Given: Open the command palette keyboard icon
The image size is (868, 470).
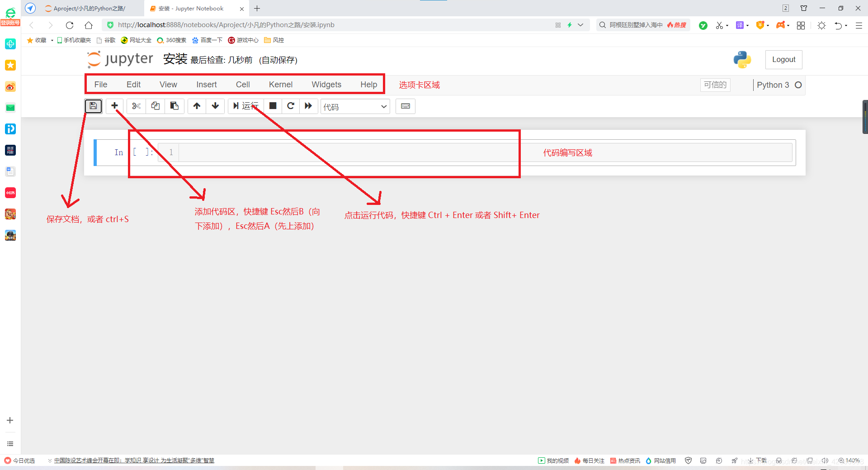Looking at the screenshot, I should pos(406,106).
